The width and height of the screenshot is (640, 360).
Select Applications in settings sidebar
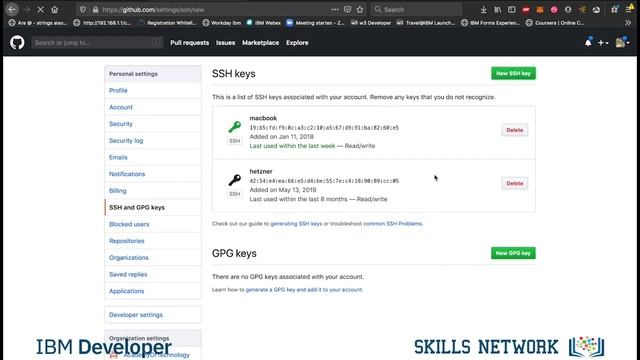[153, 291]
